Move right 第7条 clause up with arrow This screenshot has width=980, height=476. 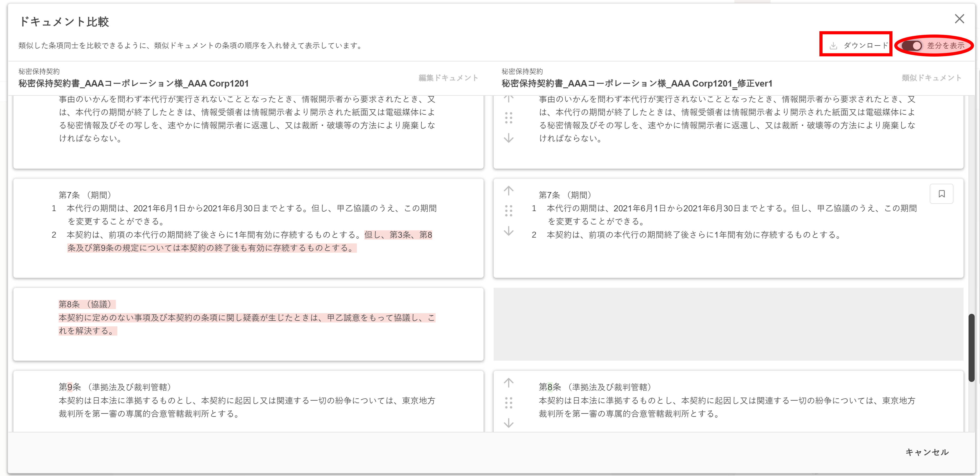[x=509, y=190]
